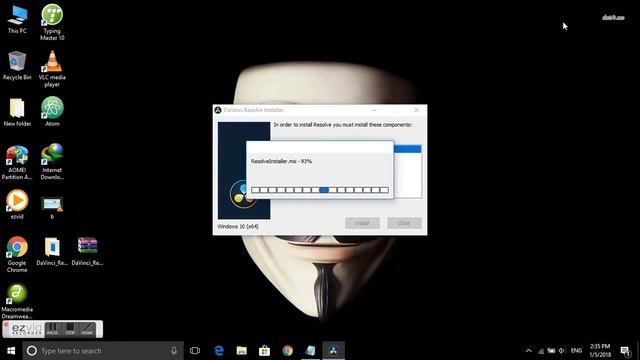Click the ezvid recorder Pause button

click(x=52, y=329)
